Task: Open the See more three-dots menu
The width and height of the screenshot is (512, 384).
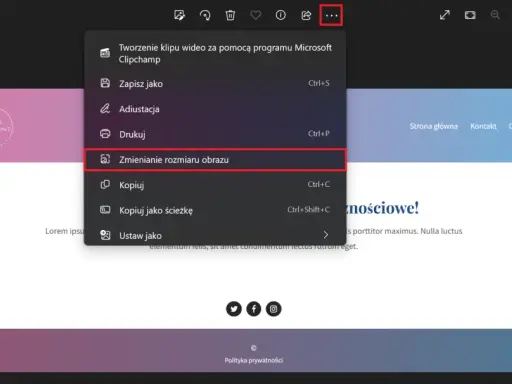Action: point(331,15)
